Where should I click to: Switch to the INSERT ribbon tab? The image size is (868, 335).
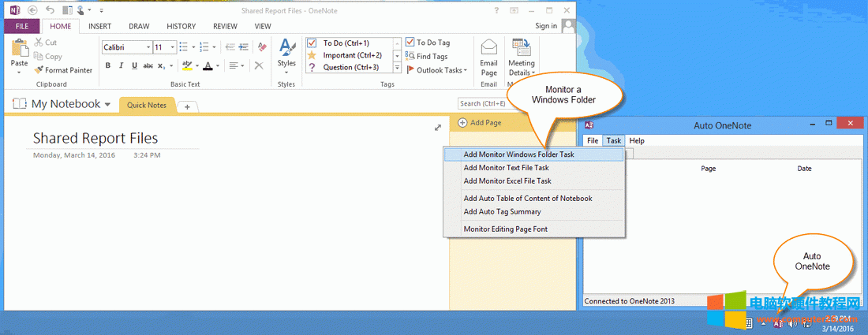tap(99, 26)
